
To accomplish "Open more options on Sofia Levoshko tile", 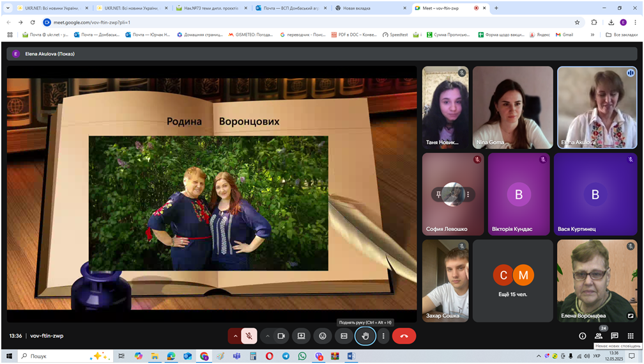I will pyautogui.click(x=468, y=194).
